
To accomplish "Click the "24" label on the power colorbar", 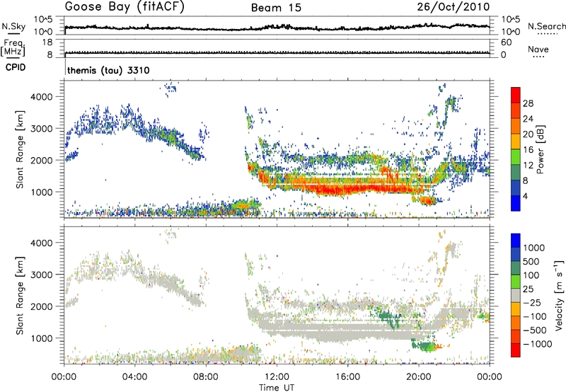I will tap(528, 119).
